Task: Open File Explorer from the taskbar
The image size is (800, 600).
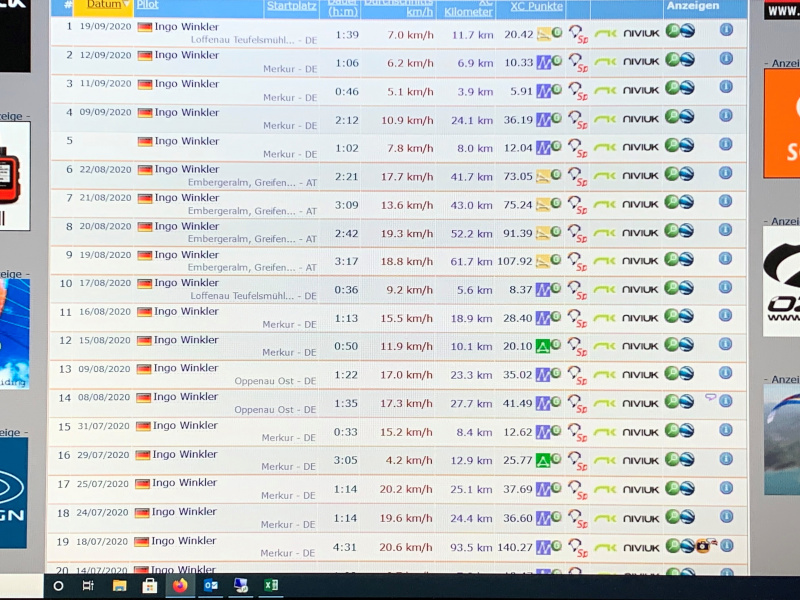Action: click(119, 586)
